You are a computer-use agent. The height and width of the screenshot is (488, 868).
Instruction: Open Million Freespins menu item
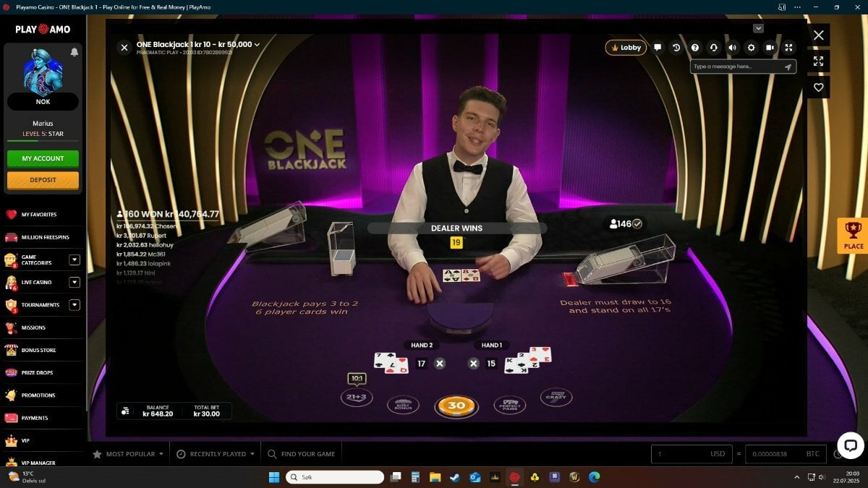pos(42,237)
